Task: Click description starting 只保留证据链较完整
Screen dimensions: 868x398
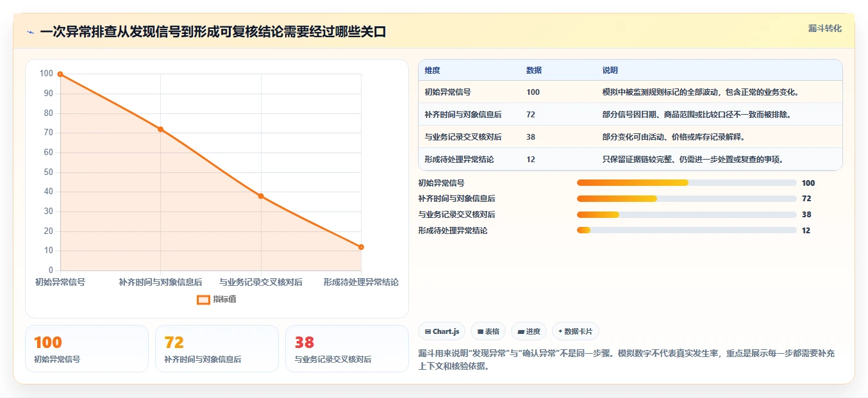Action: coord(693,160)
